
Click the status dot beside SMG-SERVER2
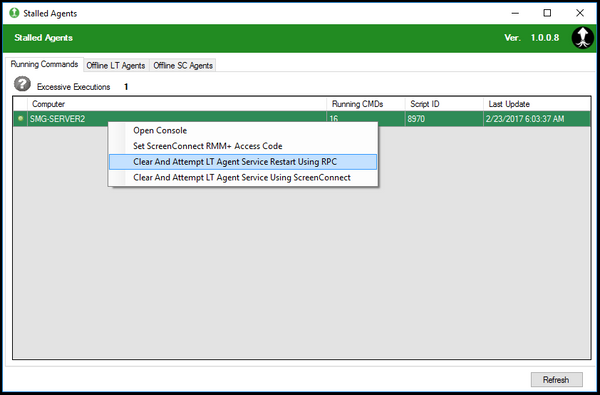pyautogui.click(x=20, y=119)
